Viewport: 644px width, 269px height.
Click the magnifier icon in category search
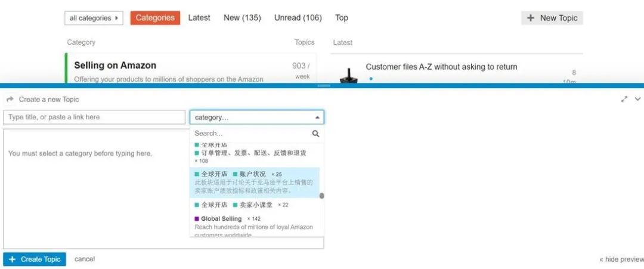click(315, 134)
